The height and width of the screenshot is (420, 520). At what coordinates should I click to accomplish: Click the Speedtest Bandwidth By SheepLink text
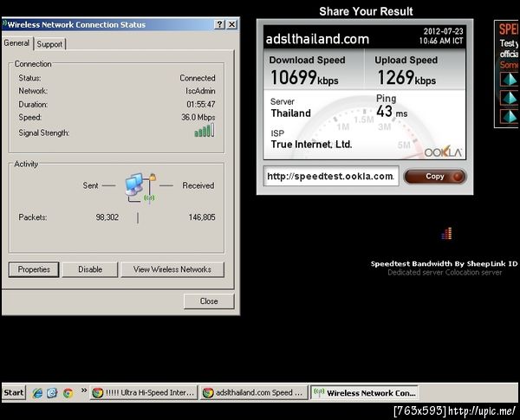coord(444,264)
